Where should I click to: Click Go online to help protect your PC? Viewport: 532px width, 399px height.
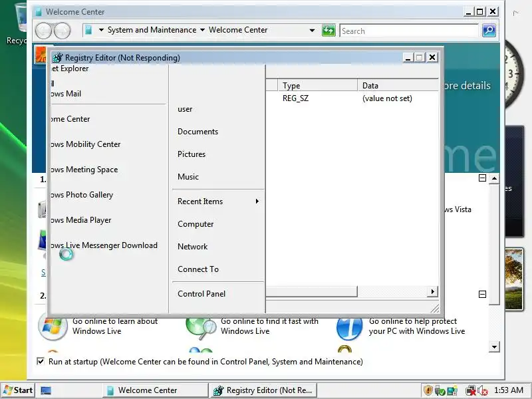[x=417, y=326]
